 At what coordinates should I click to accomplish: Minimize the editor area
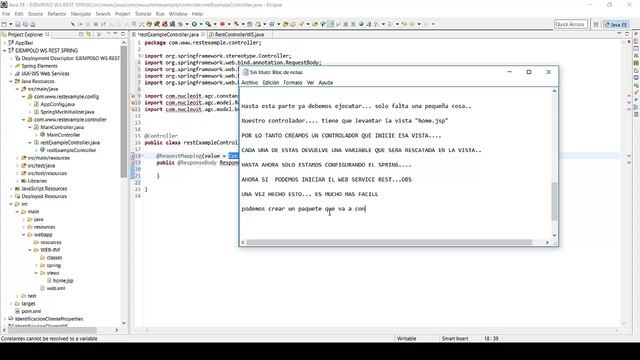point(619,34)
